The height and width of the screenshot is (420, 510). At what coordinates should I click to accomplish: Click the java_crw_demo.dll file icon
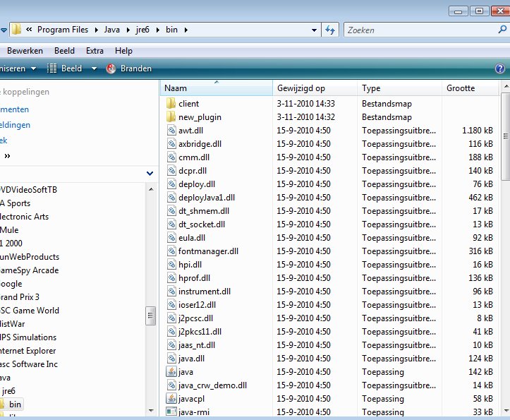[171, 385]
